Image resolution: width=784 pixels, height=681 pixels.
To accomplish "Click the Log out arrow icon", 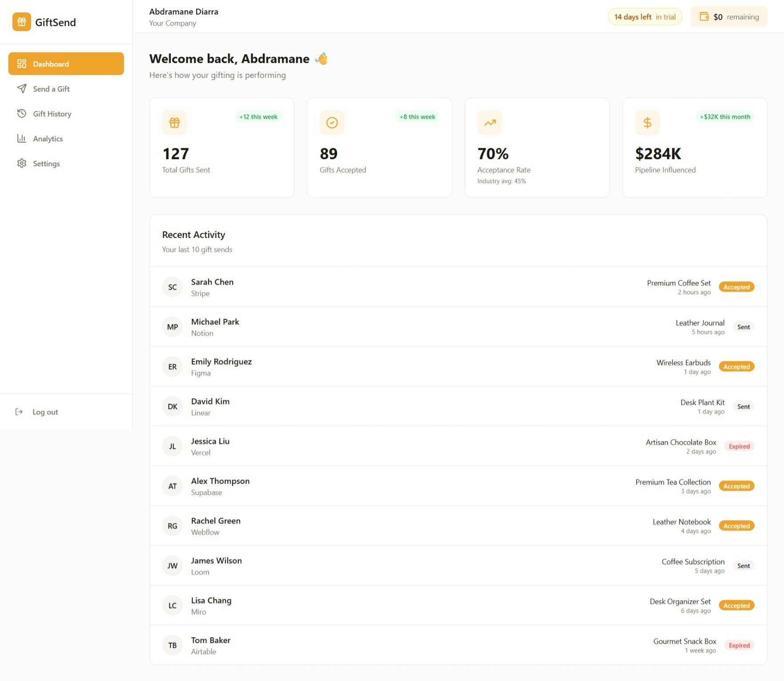I will (19, 412).
